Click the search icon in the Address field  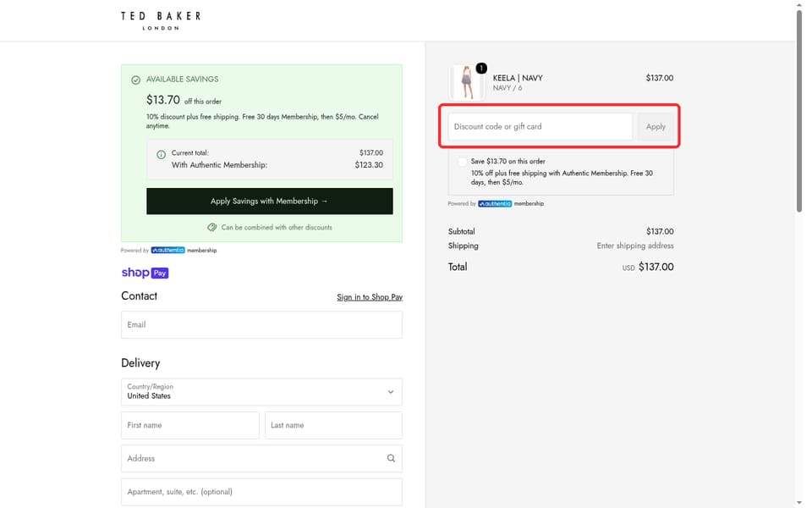(391, 458)
